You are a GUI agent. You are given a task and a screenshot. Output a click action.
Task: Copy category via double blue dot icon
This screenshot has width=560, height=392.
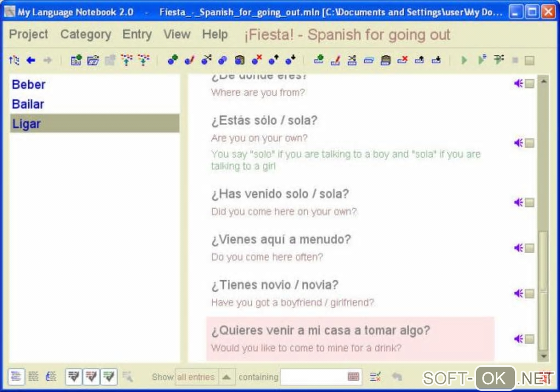pyautogui.click(x=223, y=60)
